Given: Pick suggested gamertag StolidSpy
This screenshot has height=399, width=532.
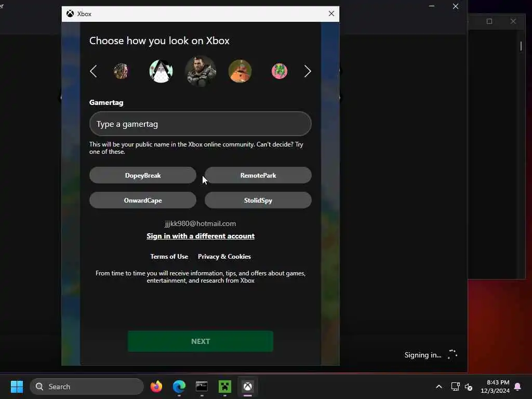Looking at the screenshot, I should (x=258, y=200).
